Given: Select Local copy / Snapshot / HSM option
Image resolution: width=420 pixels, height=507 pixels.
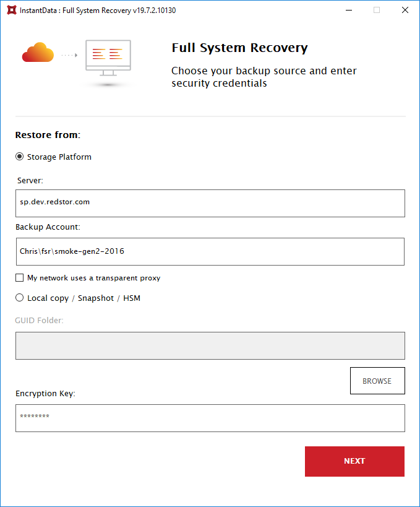Looking at the screenshot, I should (19, 298).
